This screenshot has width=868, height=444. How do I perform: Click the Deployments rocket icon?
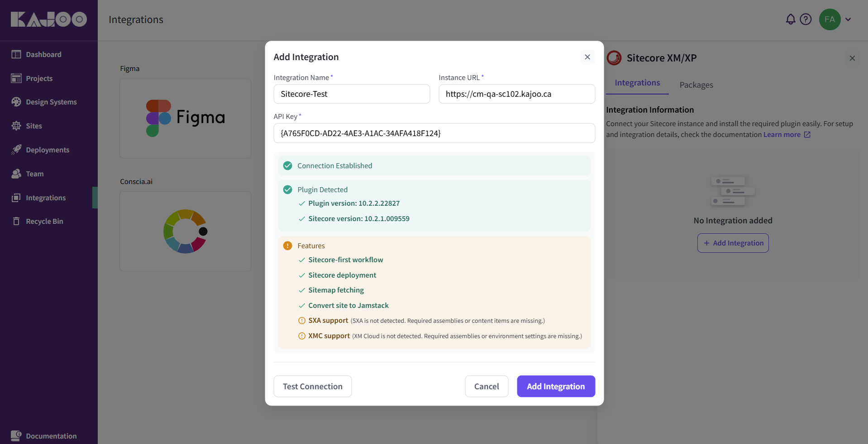pyautogui.click(x=16, y=150)
